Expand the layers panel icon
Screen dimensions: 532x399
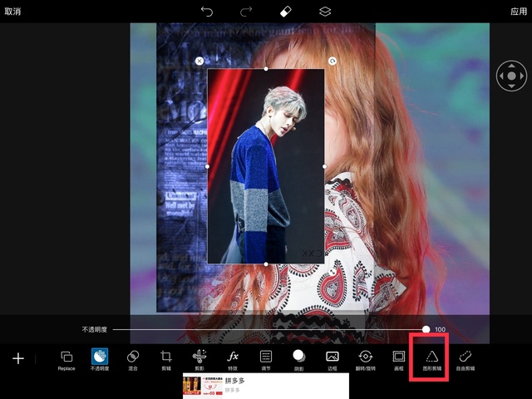pyautogui.click(x=325, y=12)
